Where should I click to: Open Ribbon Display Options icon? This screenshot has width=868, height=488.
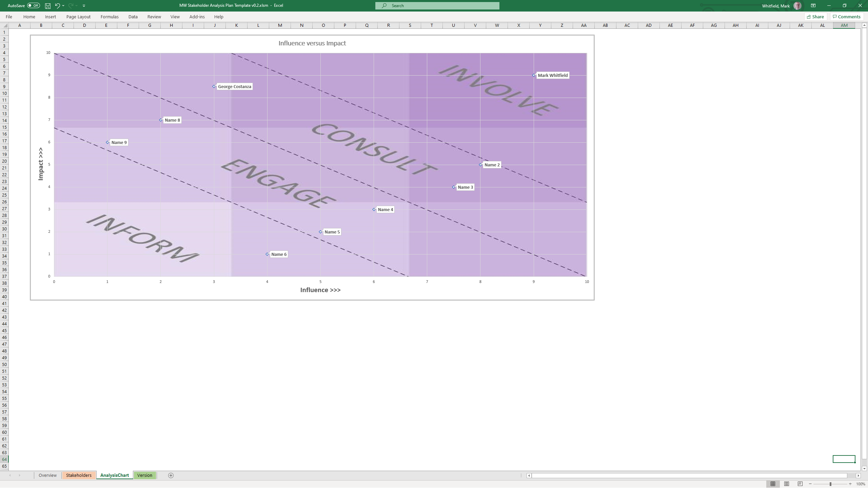(x=813, y=6)
